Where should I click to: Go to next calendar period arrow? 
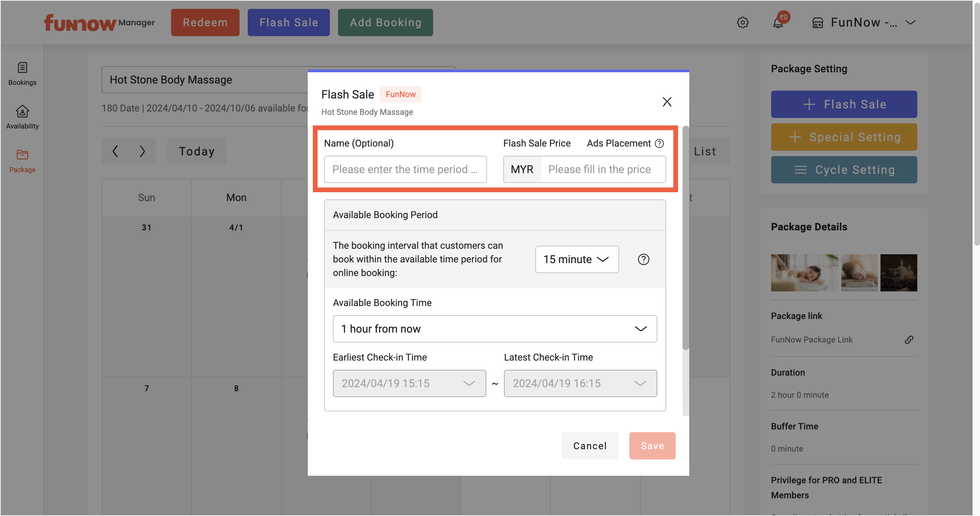(142, 151)
